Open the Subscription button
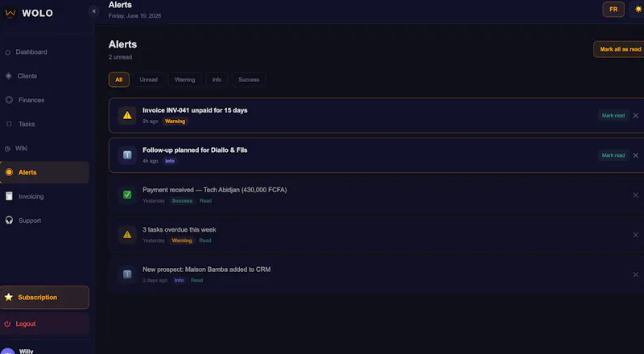 pos(44,298)
